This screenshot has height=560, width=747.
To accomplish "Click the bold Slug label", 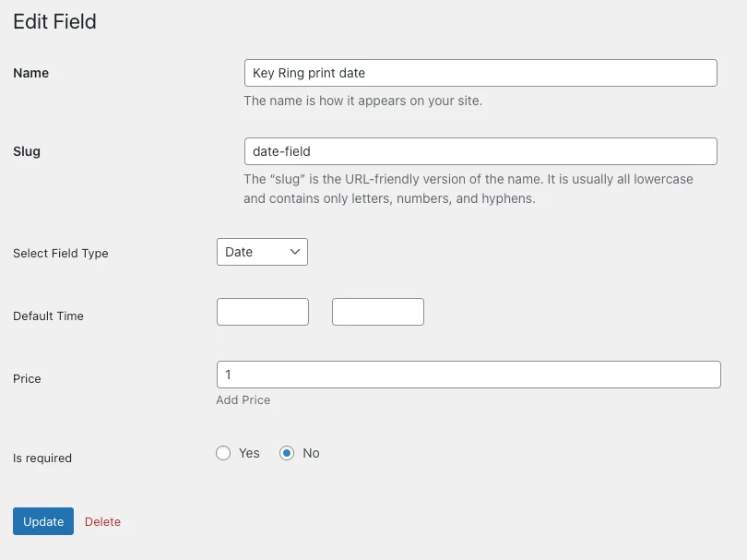I will 27,151.
